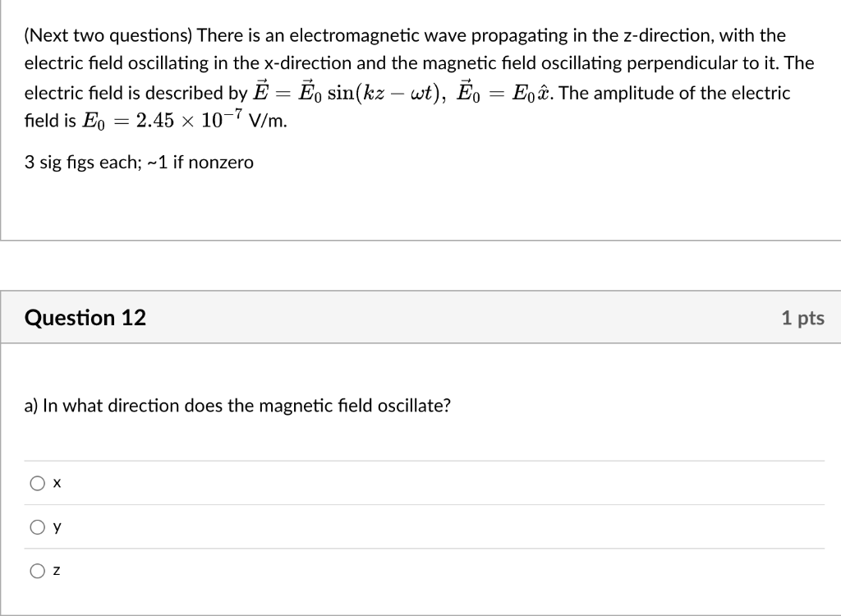Select the x radio button
841x616 pixels.
pyautogui.click(x=38, y=484)
